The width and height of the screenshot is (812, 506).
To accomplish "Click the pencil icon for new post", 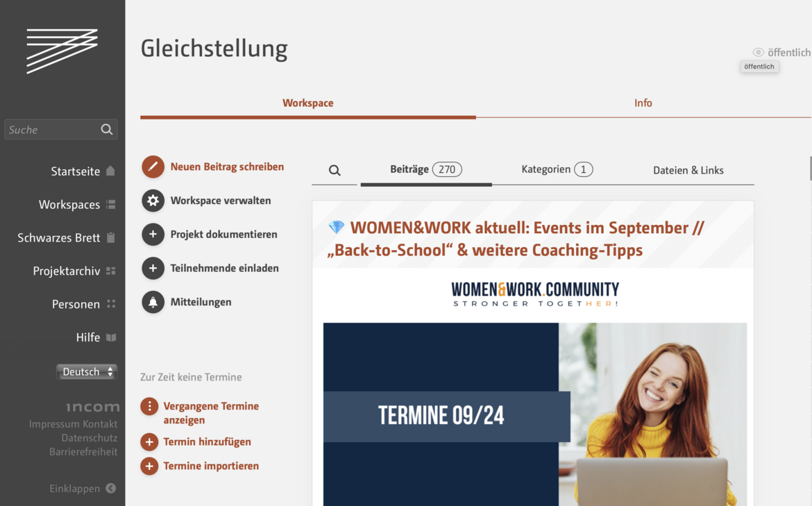I will pos(153,167).
